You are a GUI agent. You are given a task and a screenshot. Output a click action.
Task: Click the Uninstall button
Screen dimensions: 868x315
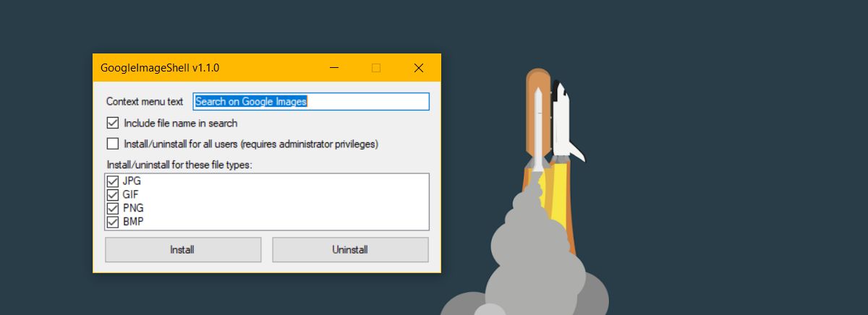[350, 250]
